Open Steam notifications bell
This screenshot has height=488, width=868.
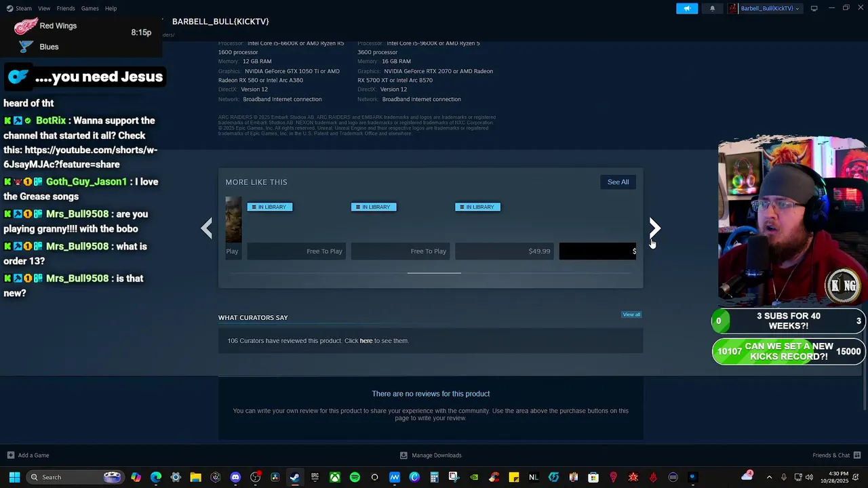712,8
